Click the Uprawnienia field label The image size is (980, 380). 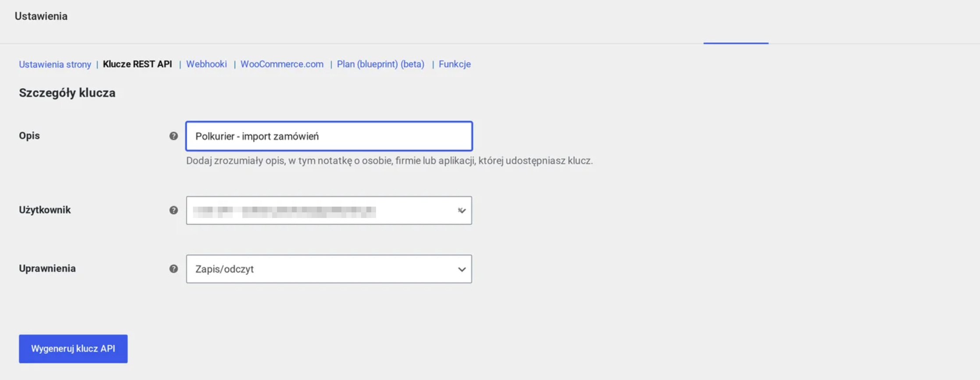47,268
